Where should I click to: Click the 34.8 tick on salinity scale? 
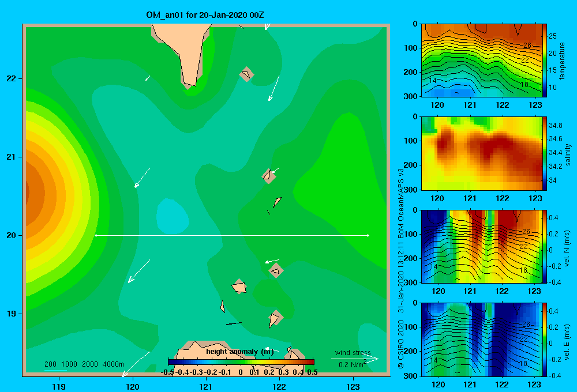555,126
